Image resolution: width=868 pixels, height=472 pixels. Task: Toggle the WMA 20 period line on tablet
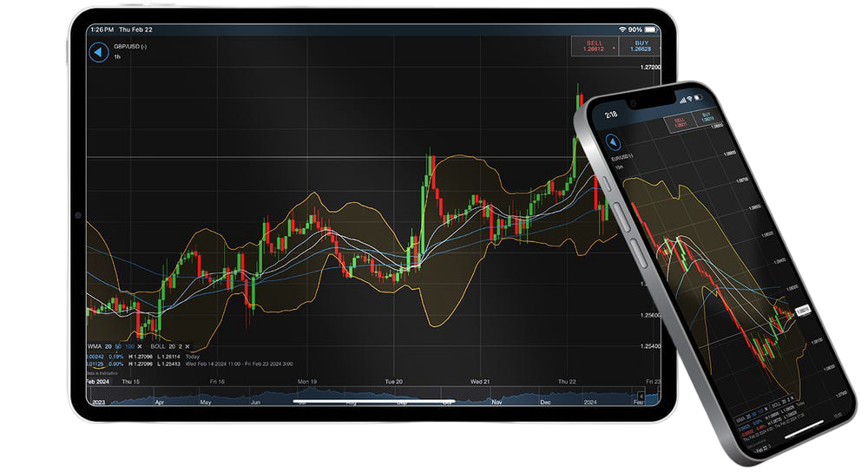108,345
